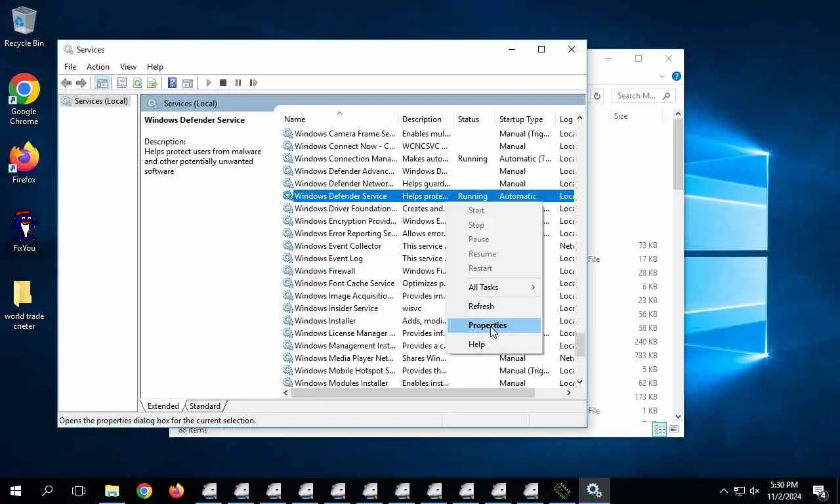Click the gear icon beside Windows Event Log

coord(288,259)
